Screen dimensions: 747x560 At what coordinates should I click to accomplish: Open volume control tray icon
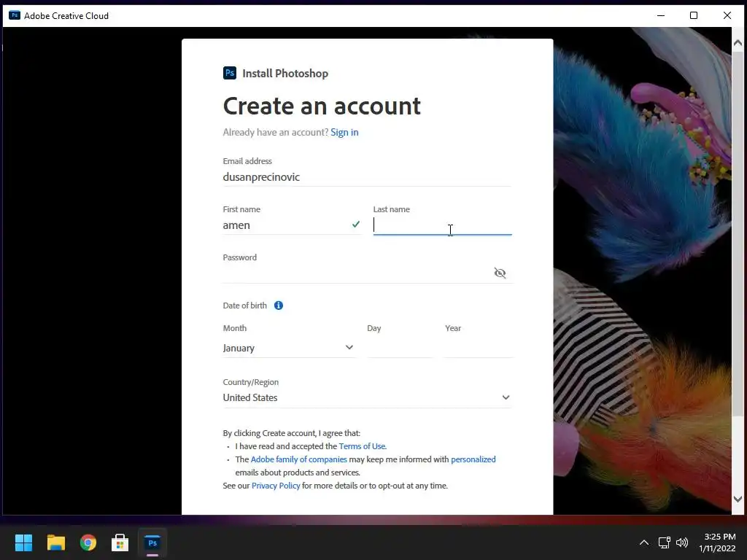pos(682,542)
